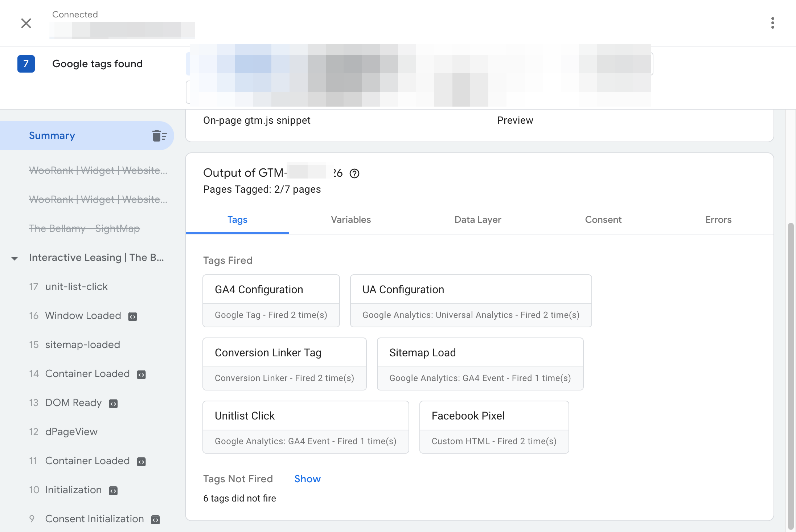The width and height of the screenshot is (796, 532).
Task: Switch to the Consent tab
Action: [603, 220]
